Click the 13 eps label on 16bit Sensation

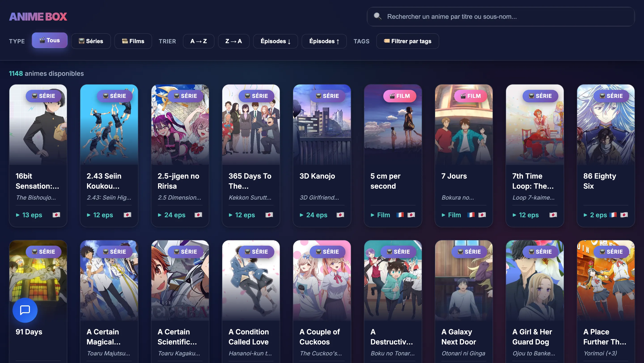coord(29,215)
